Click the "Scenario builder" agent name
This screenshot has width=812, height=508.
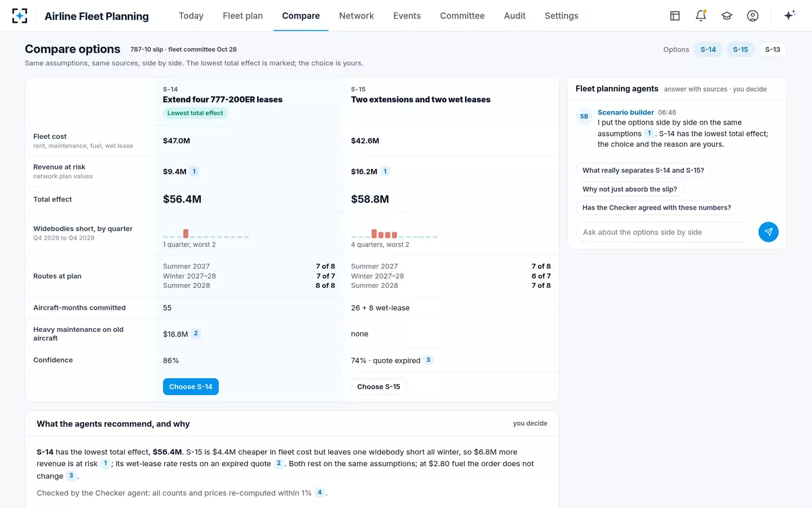[x=626, y=112]
